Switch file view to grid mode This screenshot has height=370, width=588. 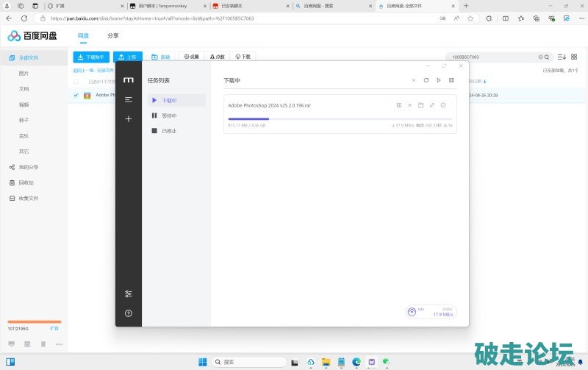tap(574, 57)
